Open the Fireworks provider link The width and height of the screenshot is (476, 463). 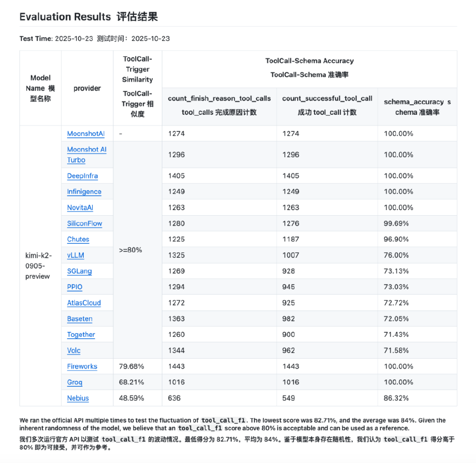[x=82, y=366]
